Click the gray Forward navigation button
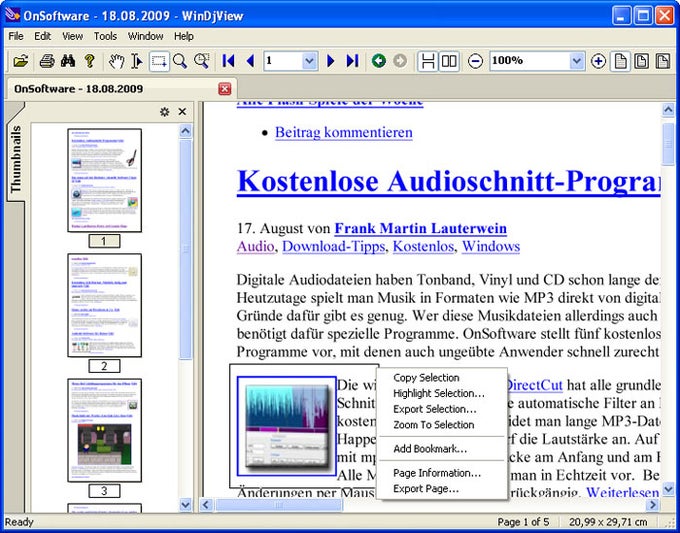Viewport: 680px width, 533px height. click(400, 61)
